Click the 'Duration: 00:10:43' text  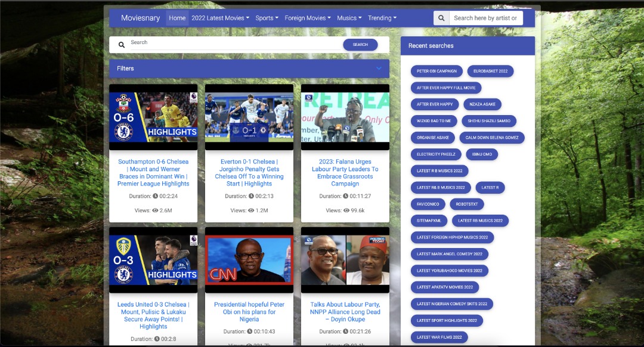(249, 331)
